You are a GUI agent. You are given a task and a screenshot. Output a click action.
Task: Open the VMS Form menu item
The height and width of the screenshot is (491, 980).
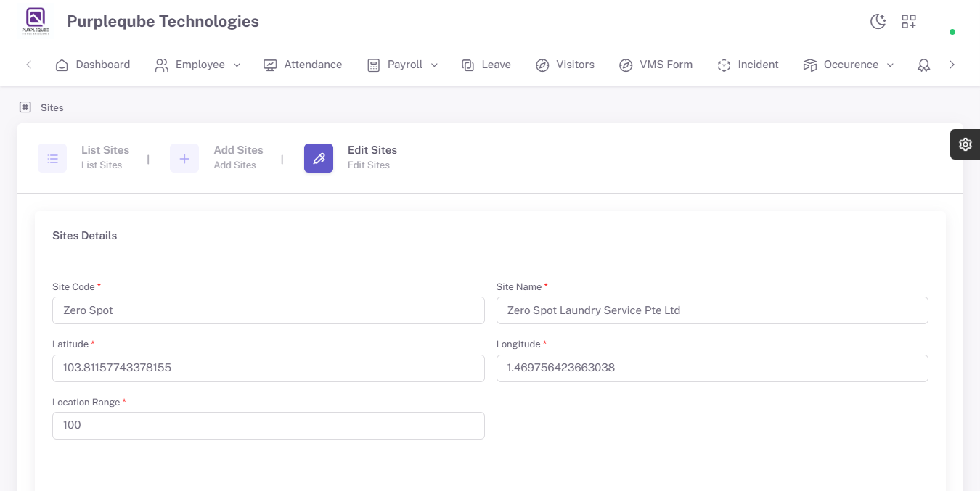click(656, 65)
